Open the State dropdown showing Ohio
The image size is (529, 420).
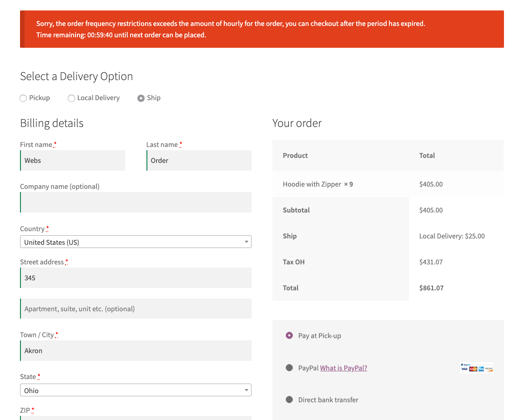[x=136, y=390]
